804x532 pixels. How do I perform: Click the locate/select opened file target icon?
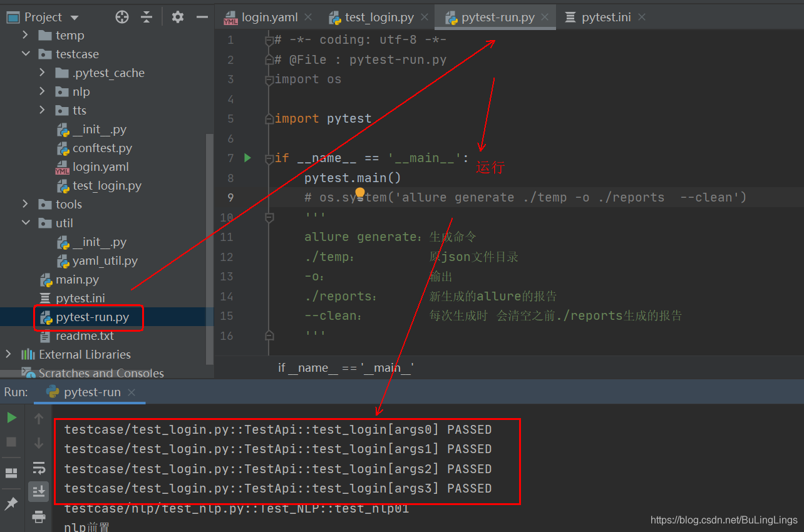(x=122, y=17)
